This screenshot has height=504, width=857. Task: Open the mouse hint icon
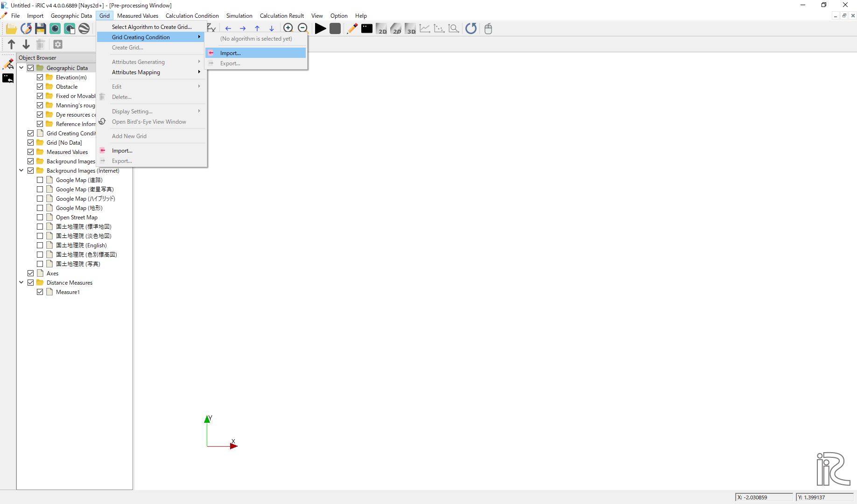488,28
